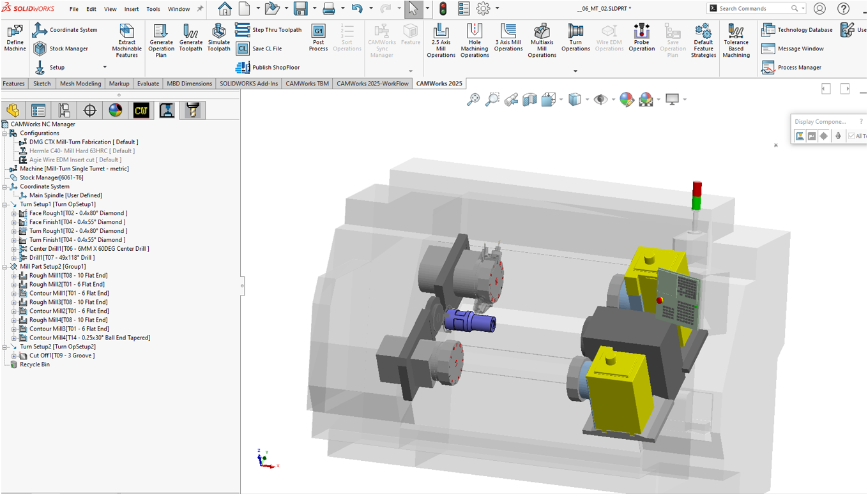The height and width of the screenshot is (494, 868).
Task: Switch to the Evaluate tab
Action: 148,84
